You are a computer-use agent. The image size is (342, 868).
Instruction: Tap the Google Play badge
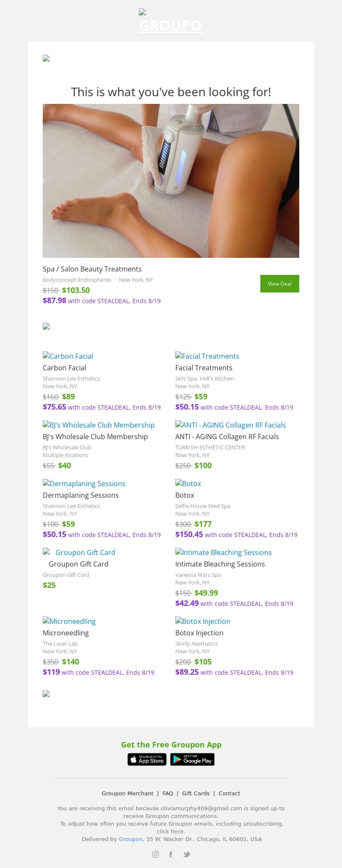192,759
